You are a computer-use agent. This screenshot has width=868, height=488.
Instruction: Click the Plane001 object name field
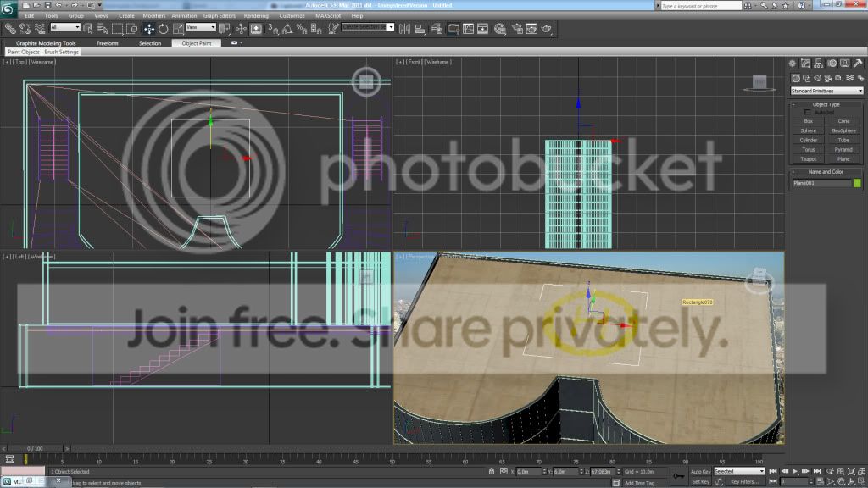[x=821, y=183]
